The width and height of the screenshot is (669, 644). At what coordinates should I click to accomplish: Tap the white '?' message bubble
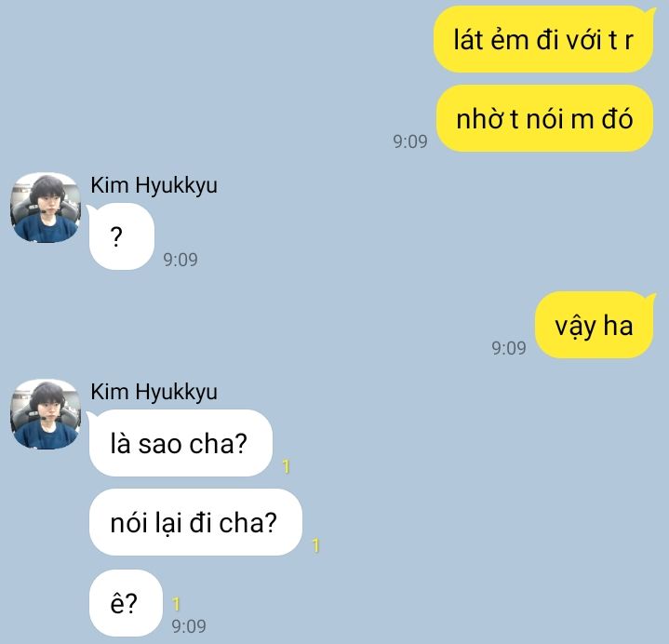(121, 237)
